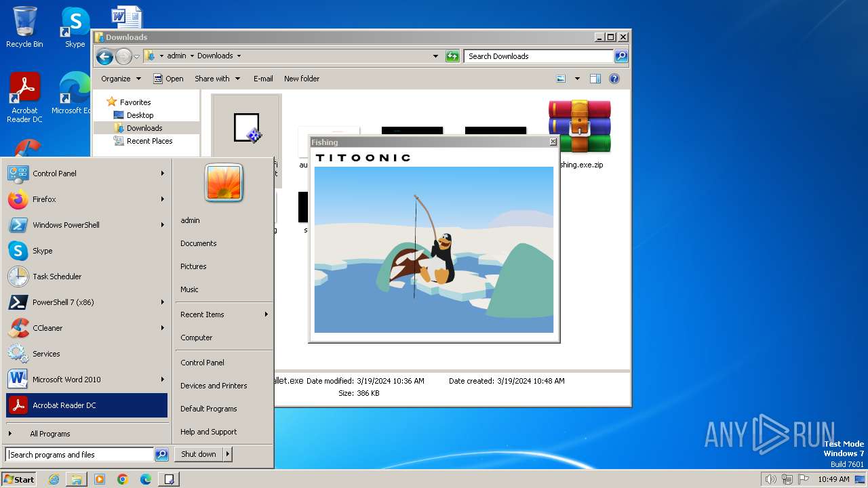The width and height of the screenshot is (868, 488).
Task: Click the search magnifier in Start menu
Action: tap(161, 455)
